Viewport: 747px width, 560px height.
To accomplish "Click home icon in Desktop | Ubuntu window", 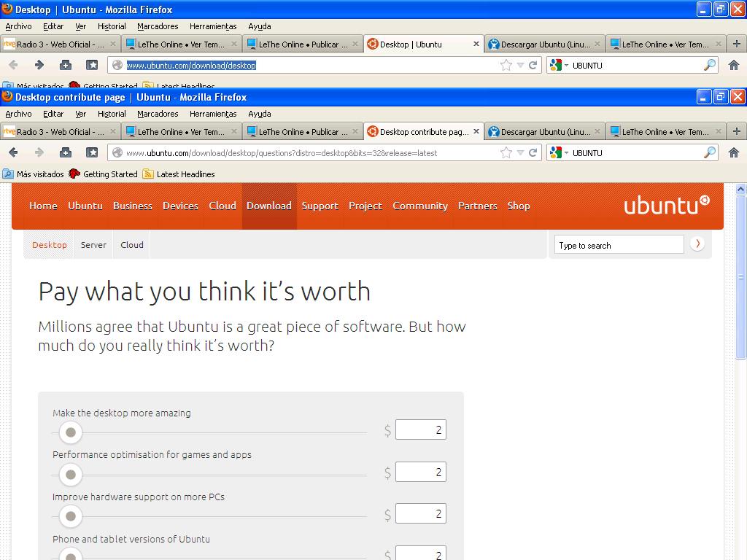I will [734, 65].
